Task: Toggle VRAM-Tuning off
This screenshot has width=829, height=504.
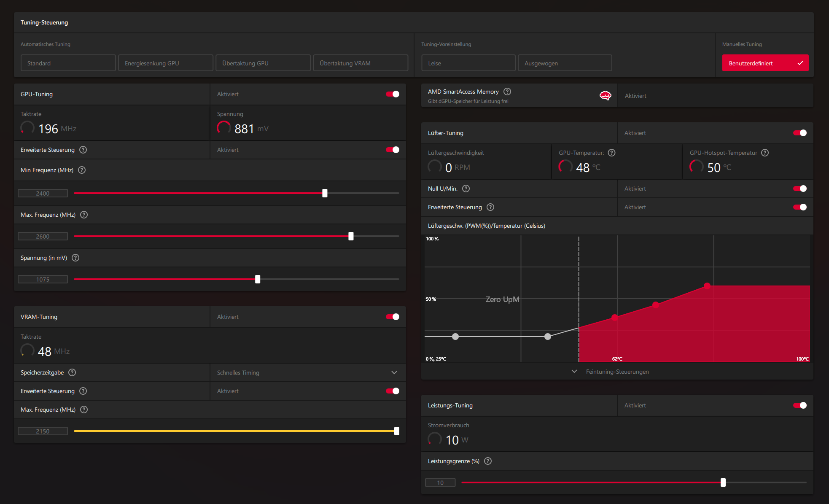Action: point(392,317)
